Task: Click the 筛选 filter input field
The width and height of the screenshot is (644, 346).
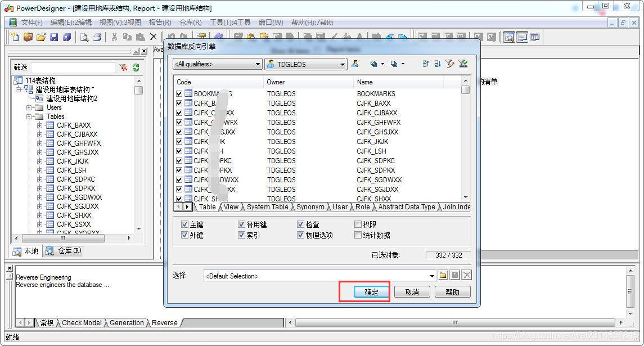Action: point(73,68)
